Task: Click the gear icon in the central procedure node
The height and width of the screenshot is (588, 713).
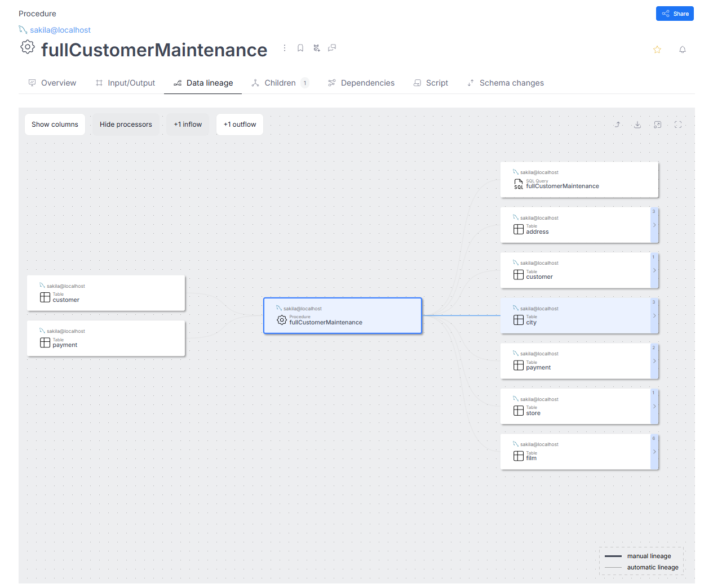Action: click(282, 320)
